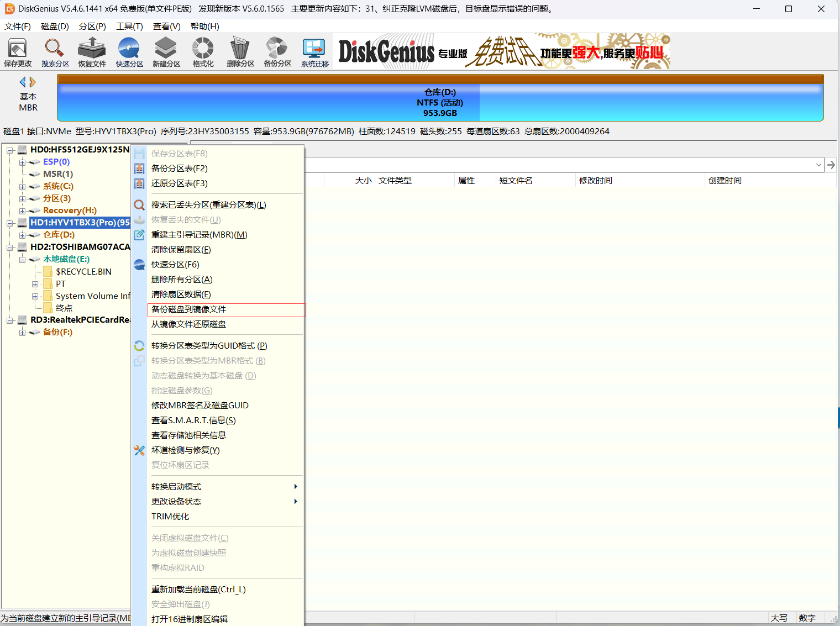Open the path bar dropdown arrow
The image size is (840, 626).
click(x=818, y=165)
